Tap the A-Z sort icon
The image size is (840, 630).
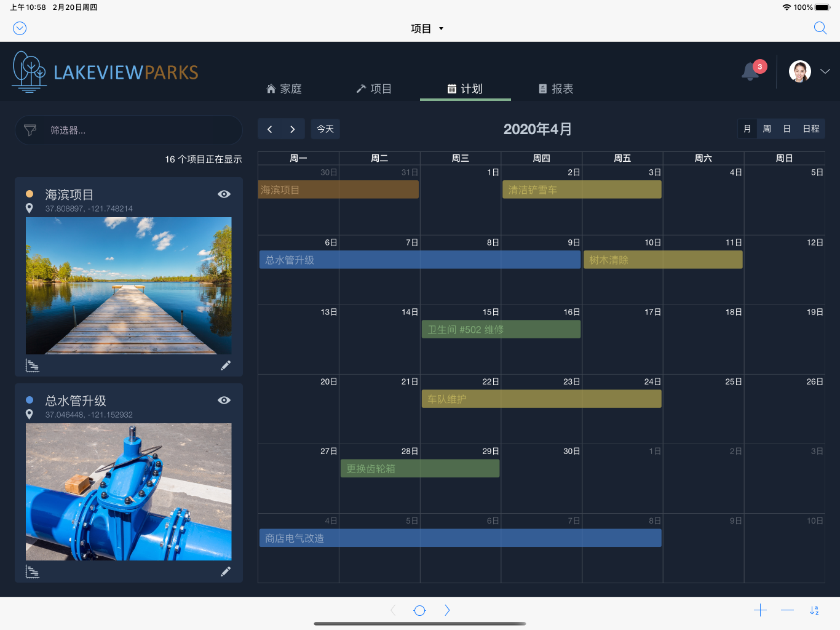click(x=815, y=610)
